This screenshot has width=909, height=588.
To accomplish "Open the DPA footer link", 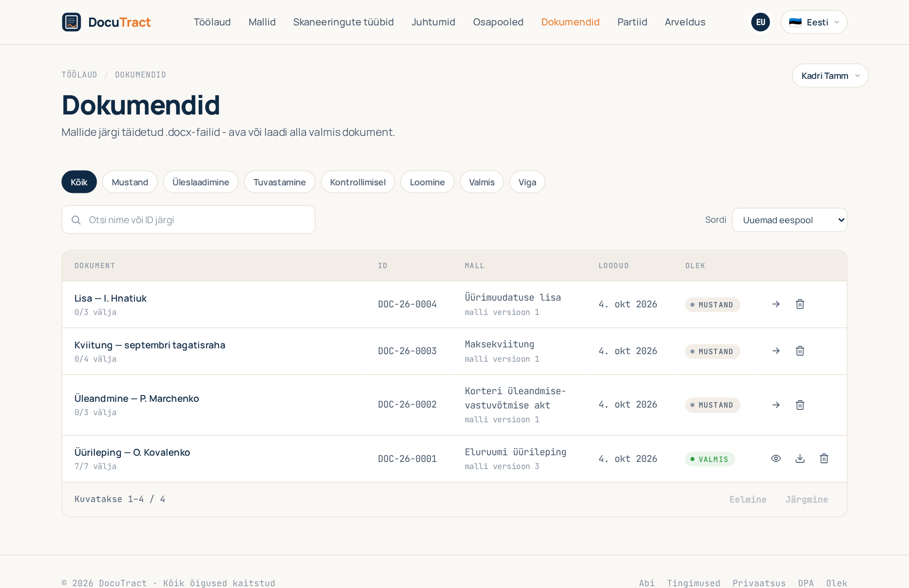I will point(806,583).
